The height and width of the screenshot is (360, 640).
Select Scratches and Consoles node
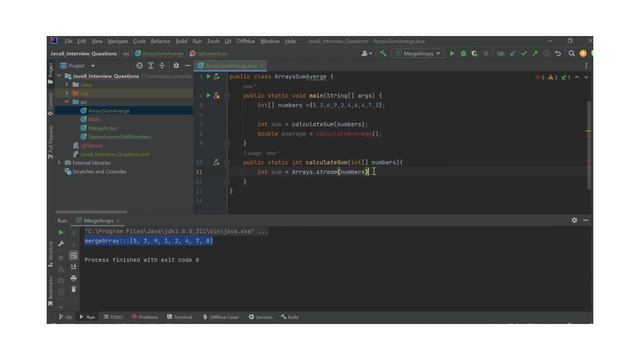99,171
